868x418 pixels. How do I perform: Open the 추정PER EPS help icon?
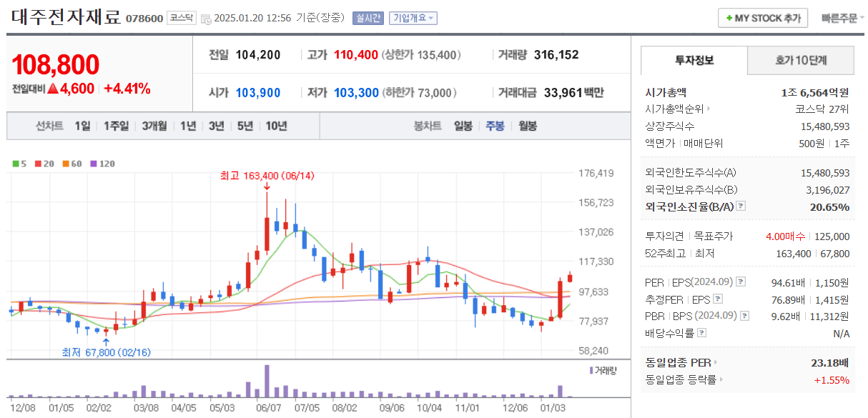coord(716,299)
